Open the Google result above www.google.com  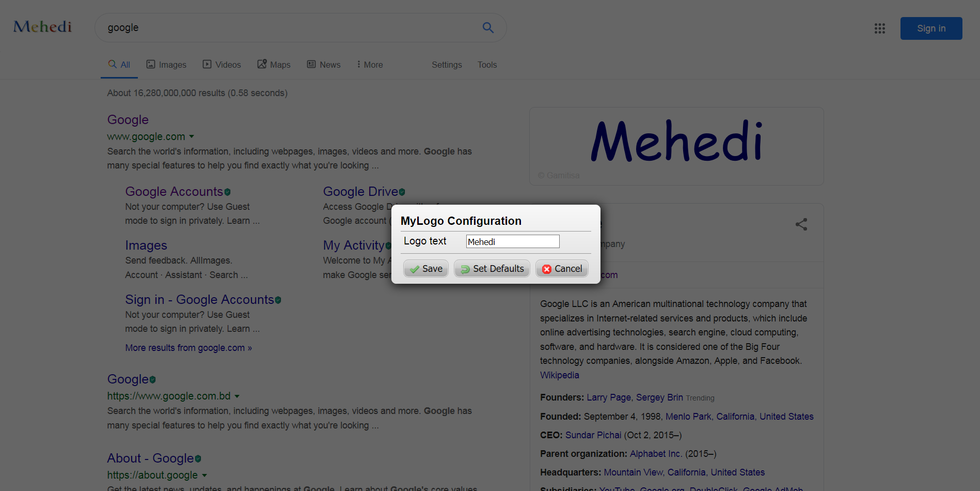click(x=128, y=120)
